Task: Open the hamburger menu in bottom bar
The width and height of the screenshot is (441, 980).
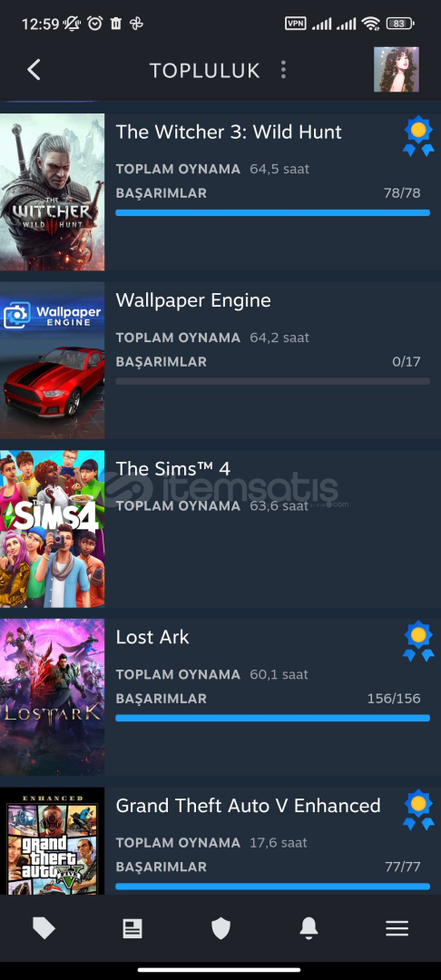Action: coord(397,929)
